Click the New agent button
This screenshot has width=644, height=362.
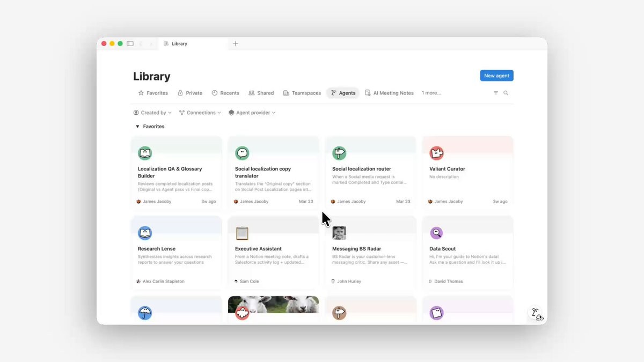pos(496,76)
